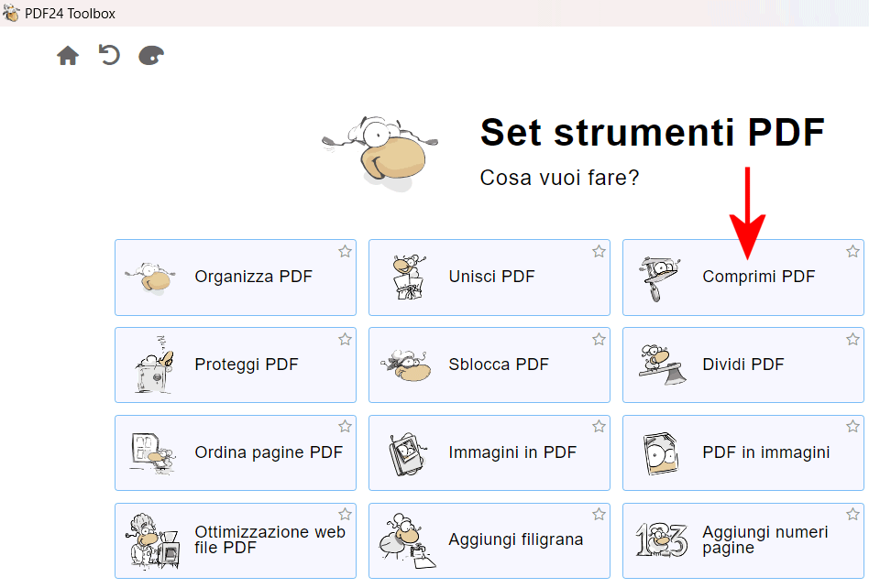Viewport: 869px width, 588px height.
Task: Go to the Home icon in toolbar
Action: (x=68, y=55)
